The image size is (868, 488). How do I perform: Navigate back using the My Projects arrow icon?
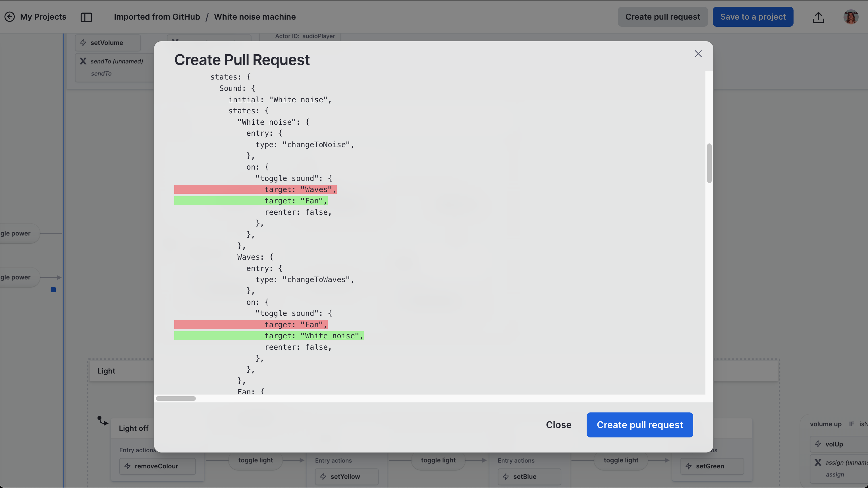[10, 16]
